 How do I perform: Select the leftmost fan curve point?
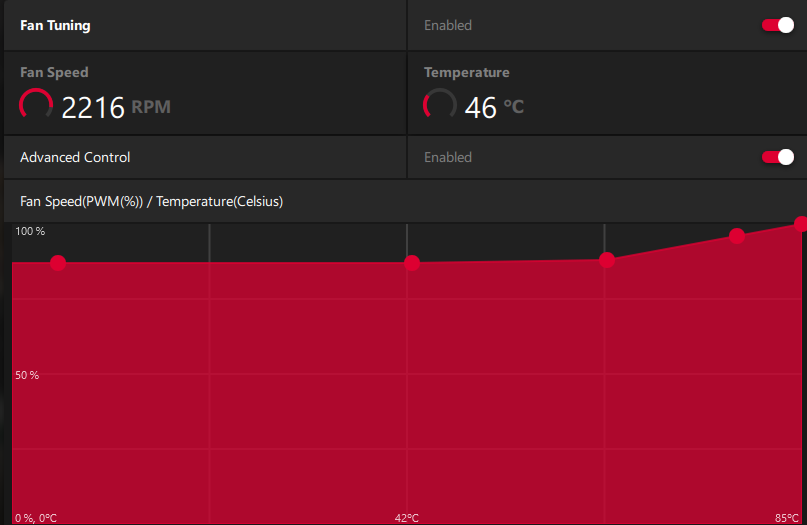[x=58, y=263]
